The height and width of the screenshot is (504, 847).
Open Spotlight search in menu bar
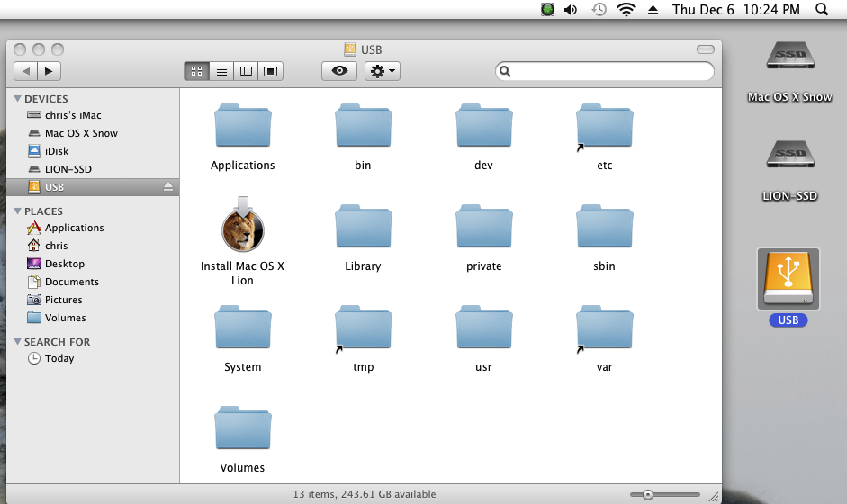point(822,10)
